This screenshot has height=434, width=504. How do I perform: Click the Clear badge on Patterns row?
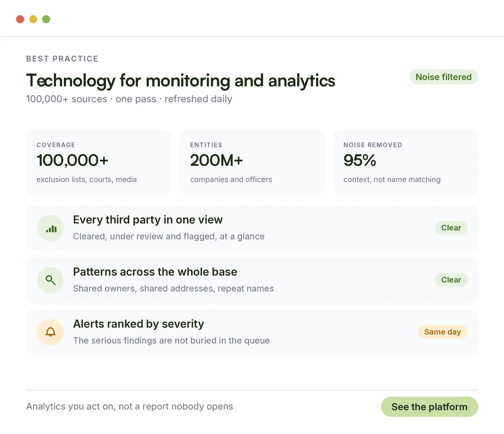(451, 279)
